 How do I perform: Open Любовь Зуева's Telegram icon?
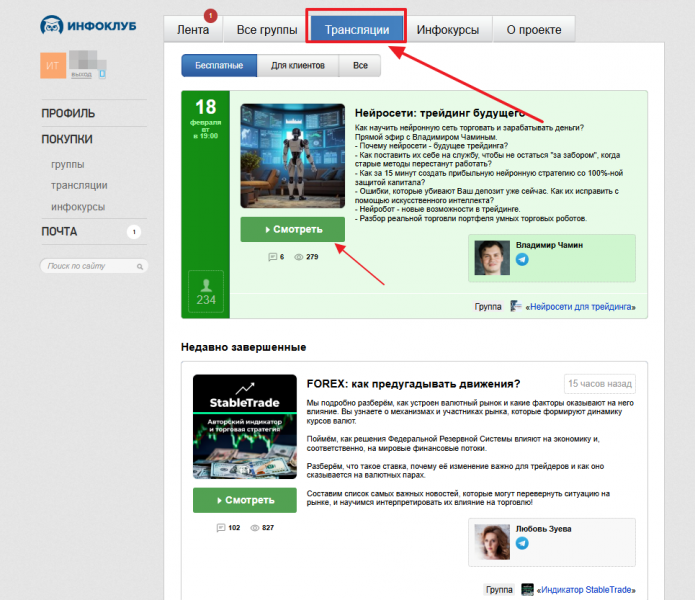click(522, 543)
